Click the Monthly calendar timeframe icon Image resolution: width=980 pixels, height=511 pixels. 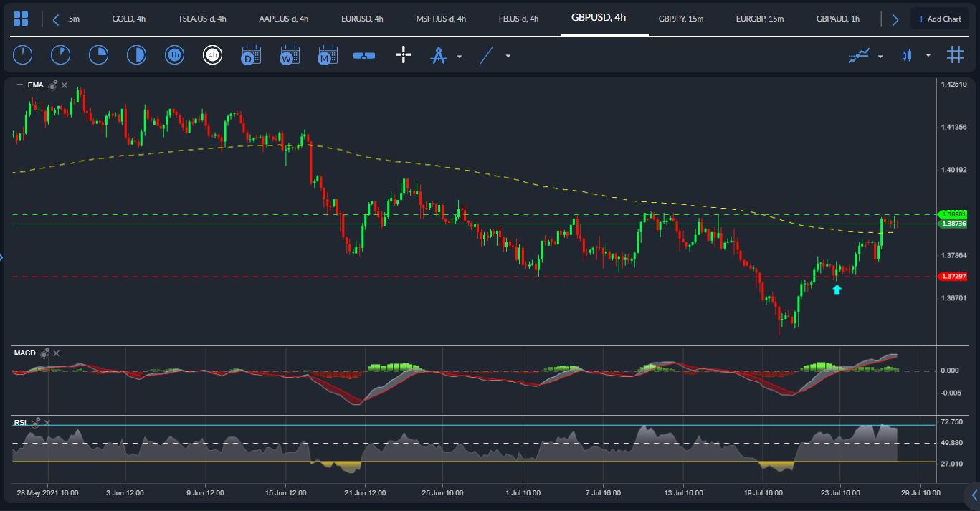point(328,54)
